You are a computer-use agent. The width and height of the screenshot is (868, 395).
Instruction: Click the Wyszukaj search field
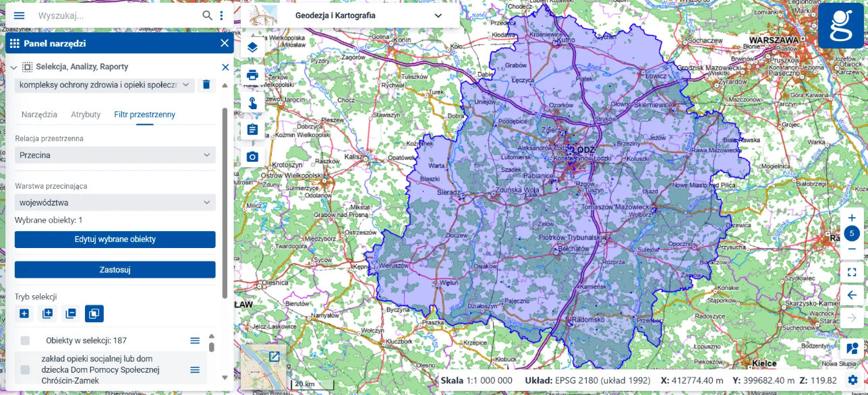tap(118, 16)
